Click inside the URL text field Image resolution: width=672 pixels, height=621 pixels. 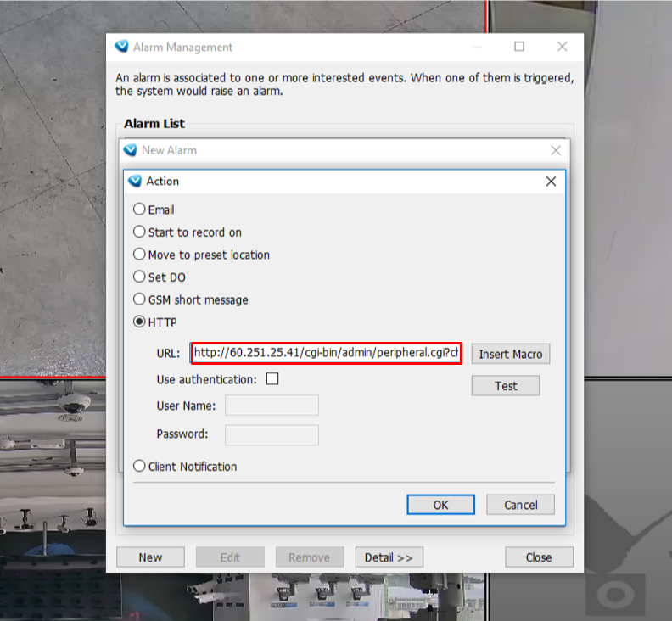click(x=326, y=353)
